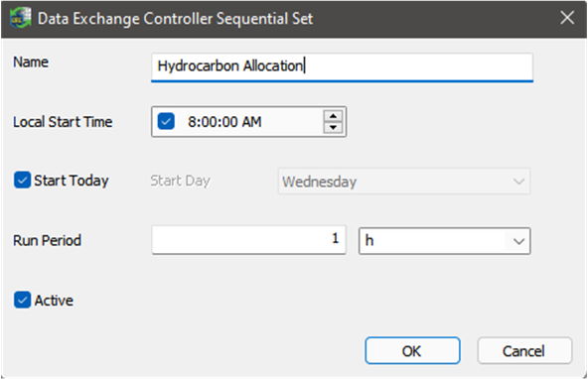
Task: Dismiss the dialog with the Cancel button
Action: (524, 350)
